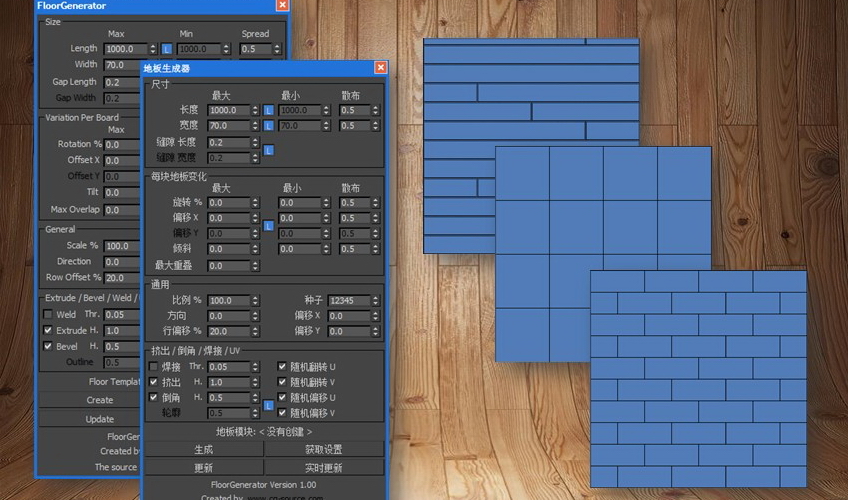Toggle offset X/Y lock button in 每块地板变化

268,226
